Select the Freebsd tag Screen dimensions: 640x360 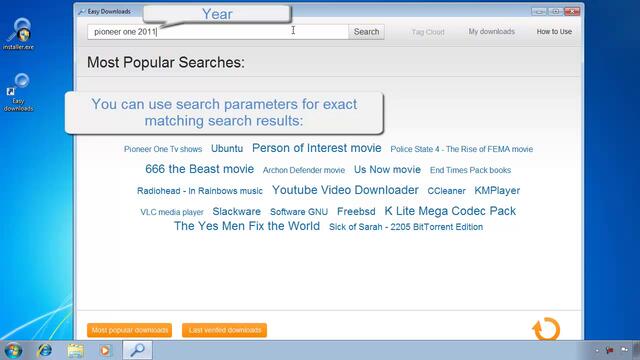[x=356, y=211]
